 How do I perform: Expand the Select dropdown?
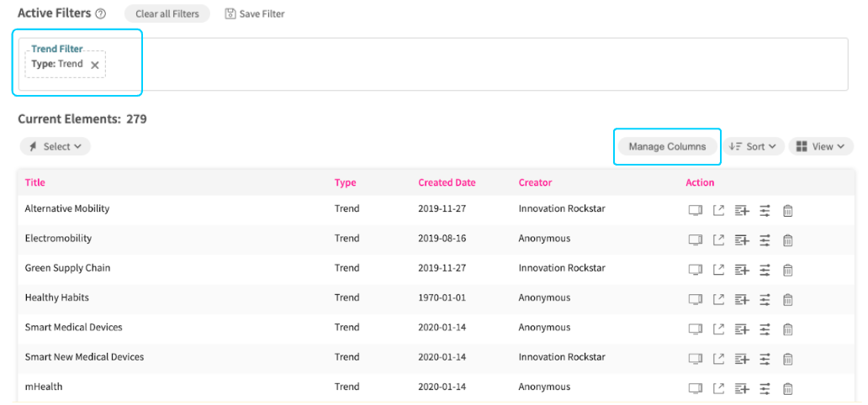point(56,146)
